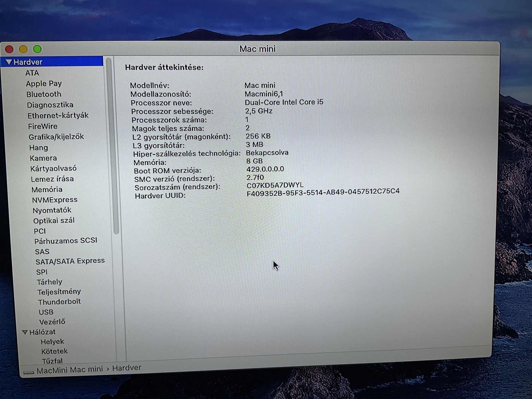Select Teljesítmény entry
Screen dimensions: 532x399
[x=59, y=292]
